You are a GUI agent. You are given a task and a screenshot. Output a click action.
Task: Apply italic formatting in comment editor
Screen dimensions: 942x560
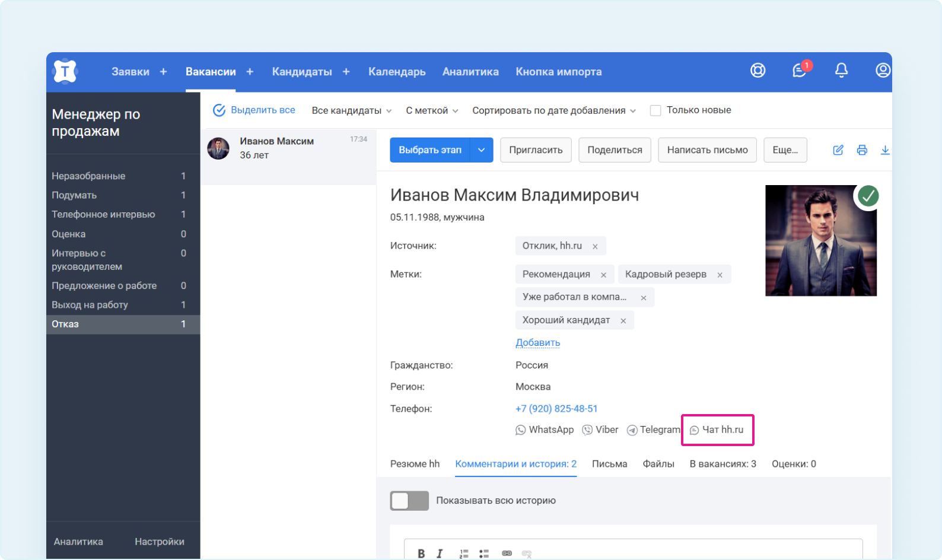click(x=440, y=553)
